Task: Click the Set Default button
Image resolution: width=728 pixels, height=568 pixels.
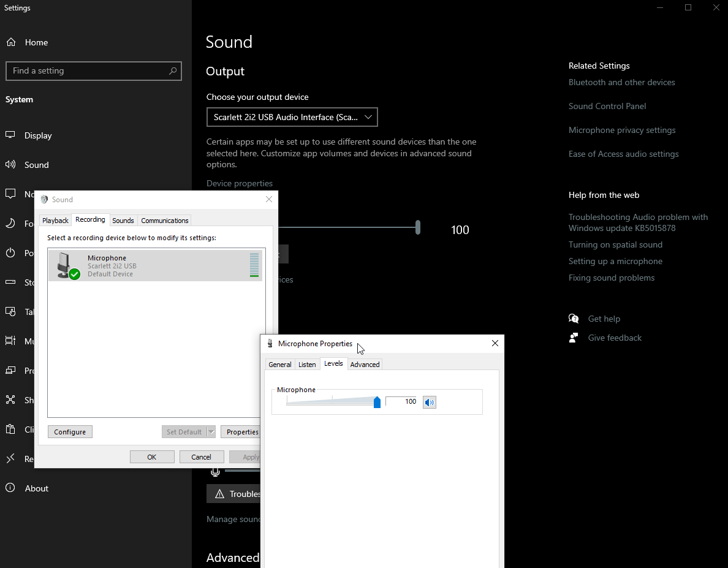Action: coord(184,431)
